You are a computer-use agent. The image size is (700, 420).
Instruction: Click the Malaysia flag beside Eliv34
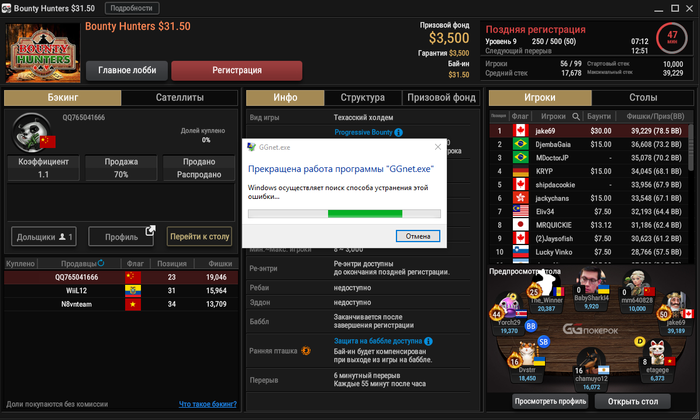point(520,212)
